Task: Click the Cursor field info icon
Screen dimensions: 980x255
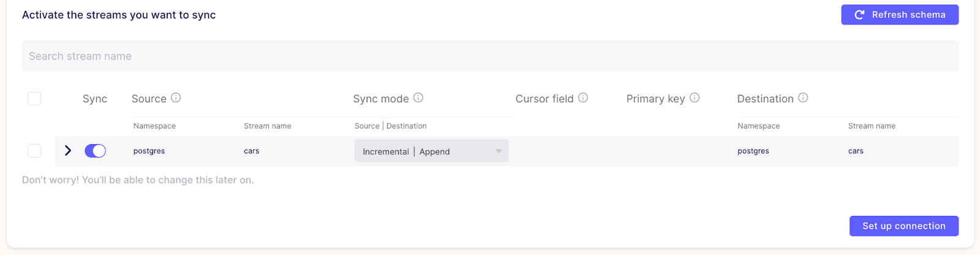Action: click(583, 97)
